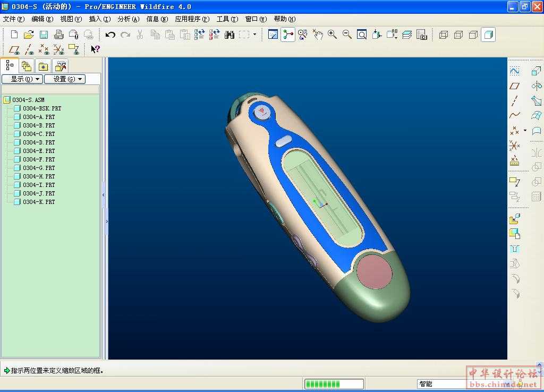544x392 pixels.
Task: Switch to Hidden Line display mode
Action: pos(458,35)
